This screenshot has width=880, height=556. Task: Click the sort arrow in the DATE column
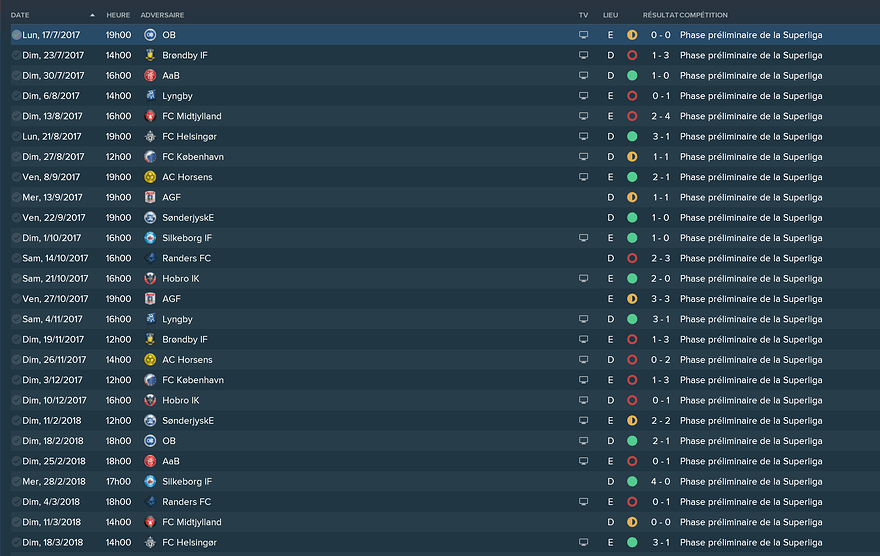pyautogui.click(x=92, y=15)
